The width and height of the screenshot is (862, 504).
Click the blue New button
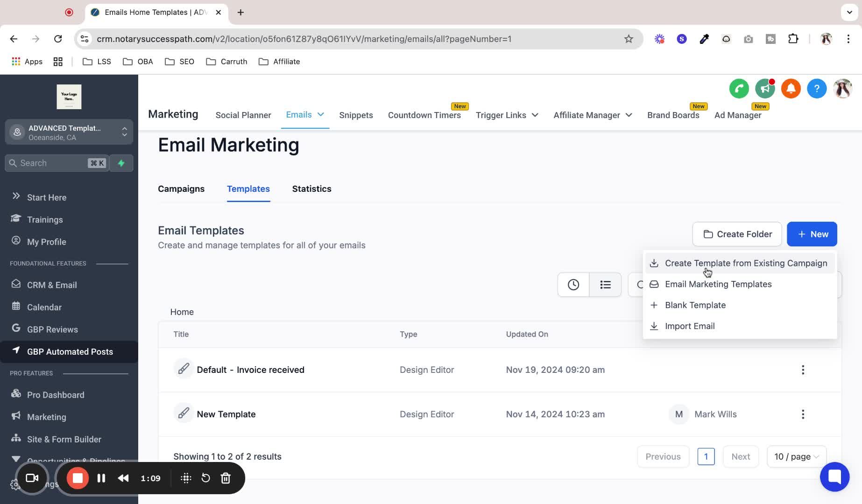click(812, 234)
